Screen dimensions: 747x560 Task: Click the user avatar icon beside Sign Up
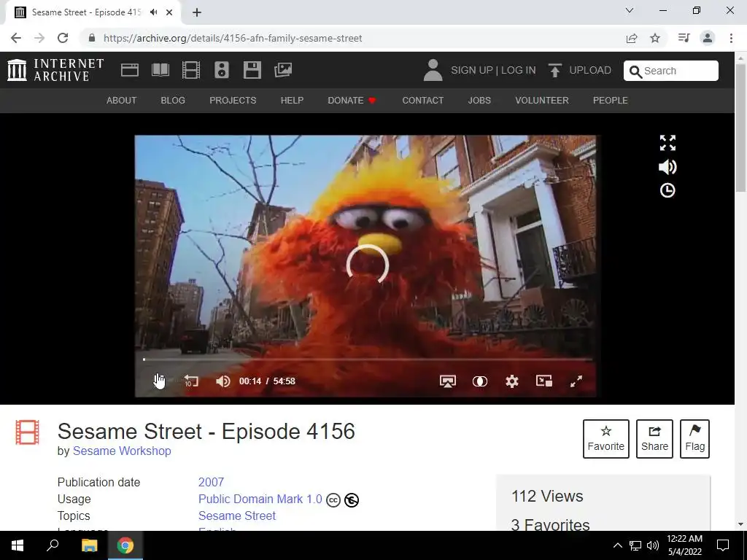click(433, 70)
